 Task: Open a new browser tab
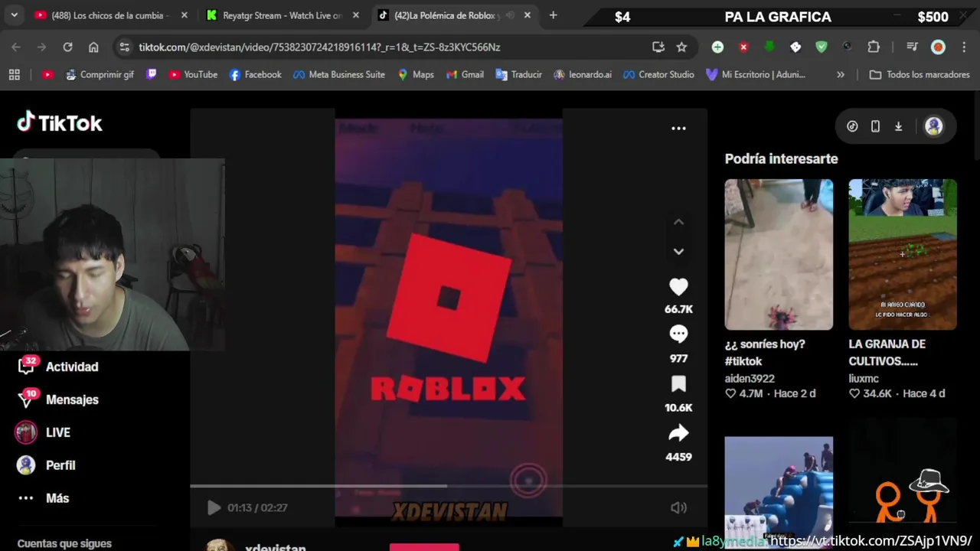point(553,15)
